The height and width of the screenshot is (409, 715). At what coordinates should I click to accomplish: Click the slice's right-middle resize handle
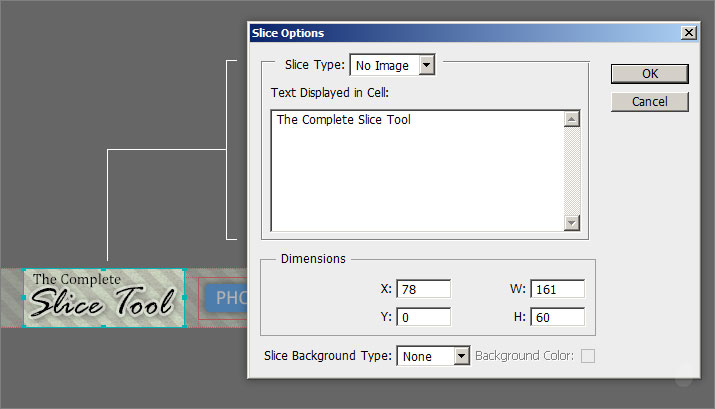tap(185, 297)
